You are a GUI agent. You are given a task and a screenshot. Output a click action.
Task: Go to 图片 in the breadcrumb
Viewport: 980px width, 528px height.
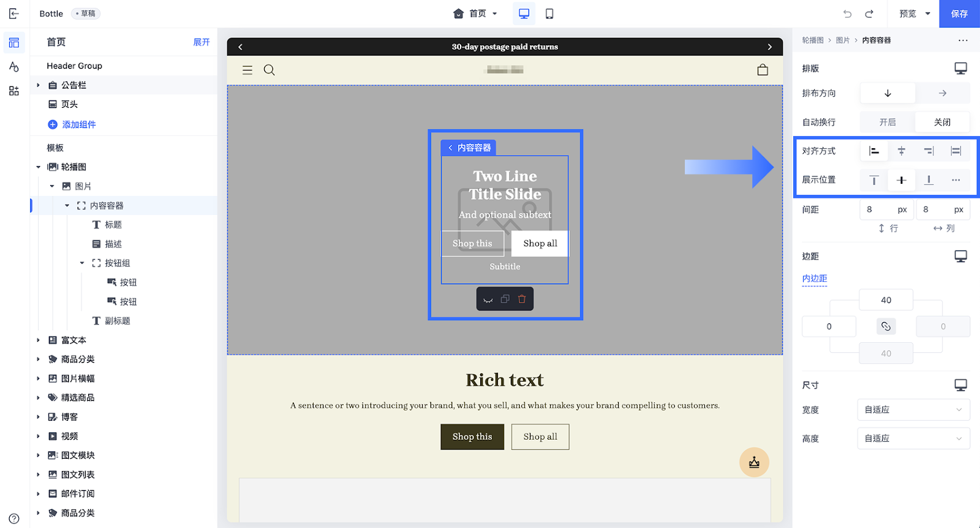[843, 40]
